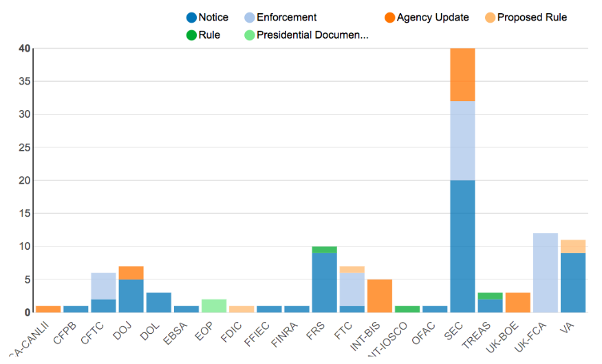This screenshot has width=602, height=364.
Task: Click the EOP Presidential Document bar
Action: (214, 306)
